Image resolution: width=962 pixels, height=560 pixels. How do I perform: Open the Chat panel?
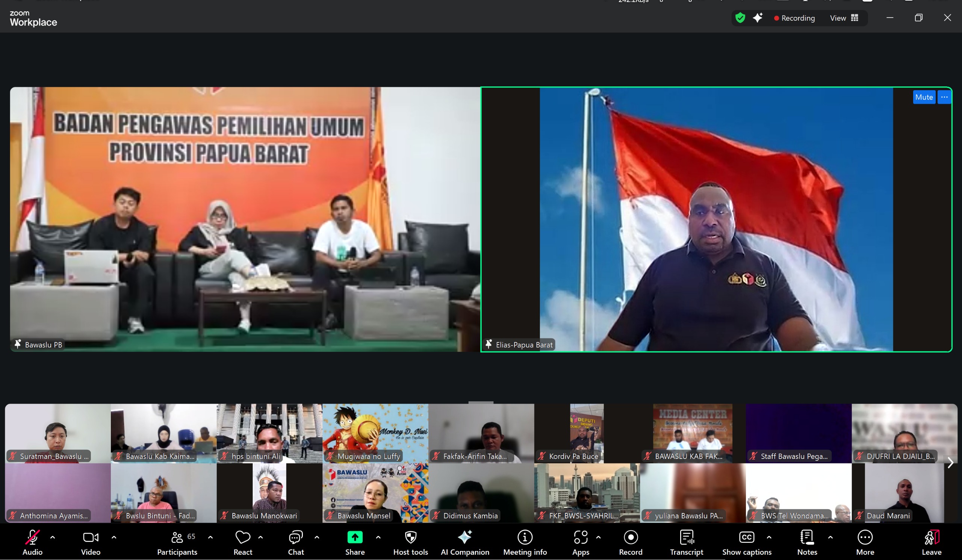(x=295, y=542)
